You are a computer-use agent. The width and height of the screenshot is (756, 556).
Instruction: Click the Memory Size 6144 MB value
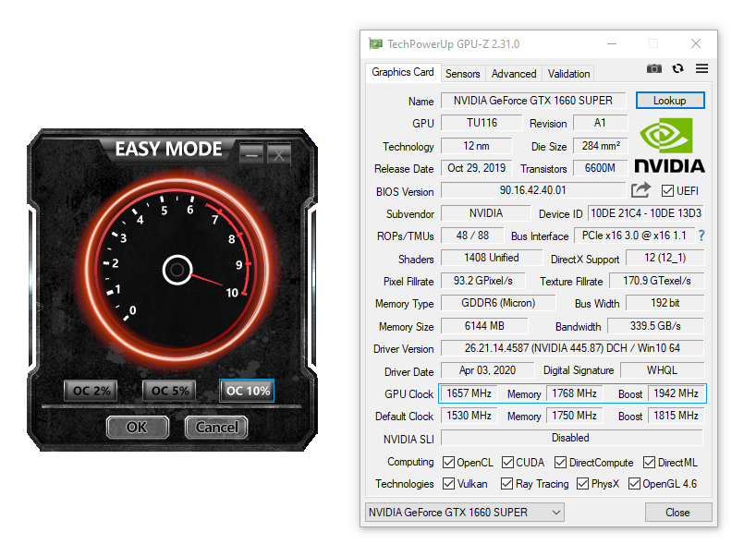click(x=484, y=326)
